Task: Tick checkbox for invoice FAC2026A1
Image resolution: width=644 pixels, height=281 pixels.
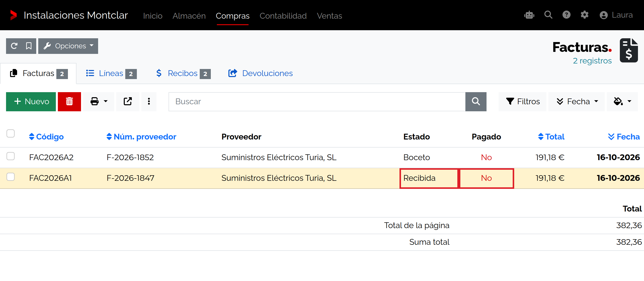Action: click(x=11, y=177)
